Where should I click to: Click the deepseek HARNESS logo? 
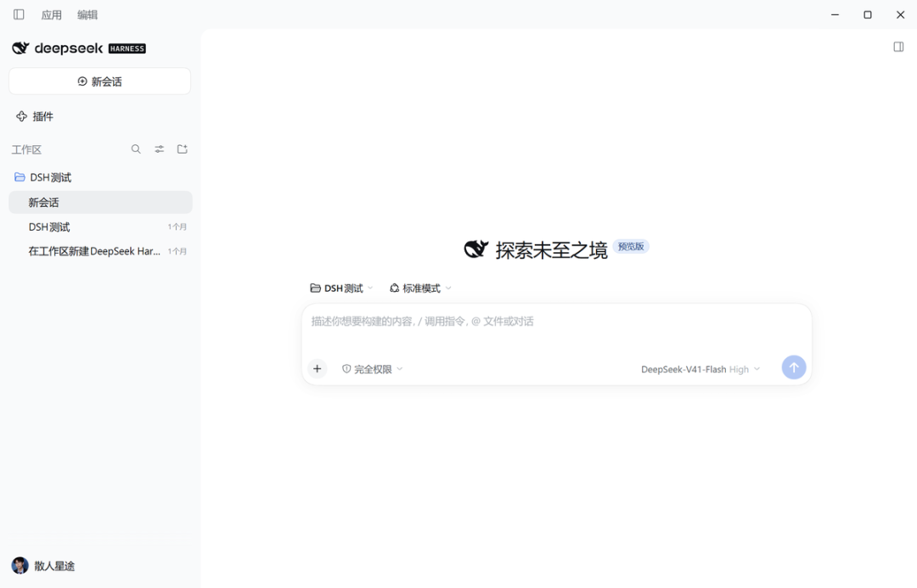pyautogui.click(x=79, y=48)
